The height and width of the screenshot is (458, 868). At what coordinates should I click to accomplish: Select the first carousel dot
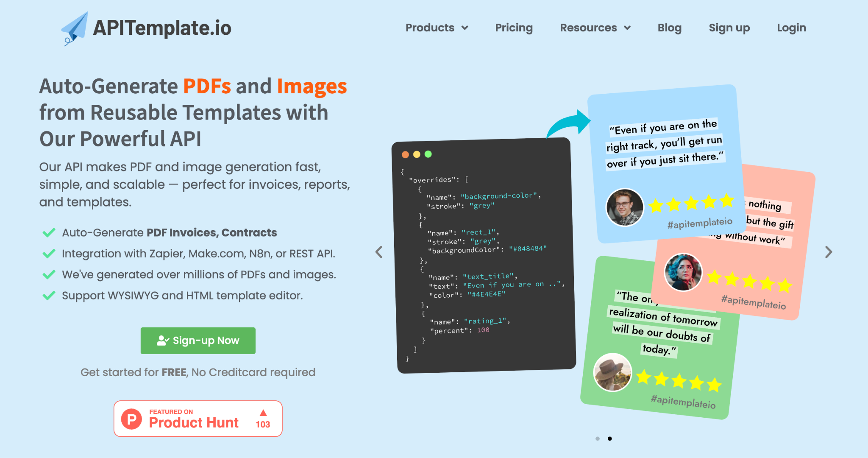(x=598, y=438)
